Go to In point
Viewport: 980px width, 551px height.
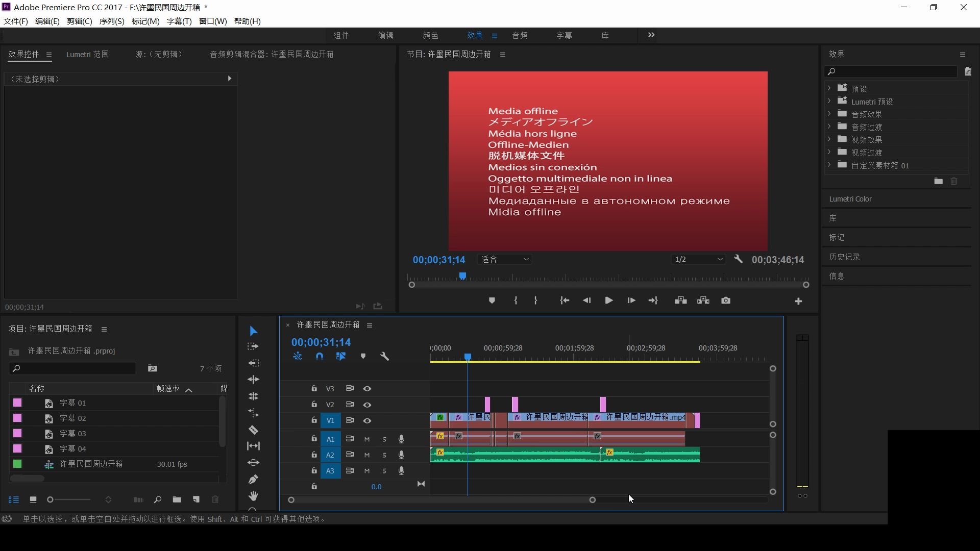[565, 300]
